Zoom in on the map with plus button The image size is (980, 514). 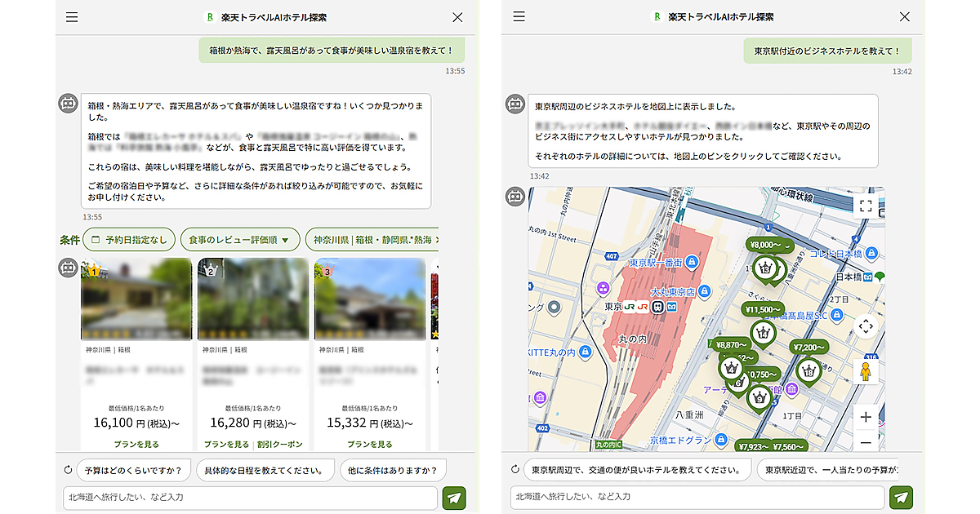tap(866, 417)
